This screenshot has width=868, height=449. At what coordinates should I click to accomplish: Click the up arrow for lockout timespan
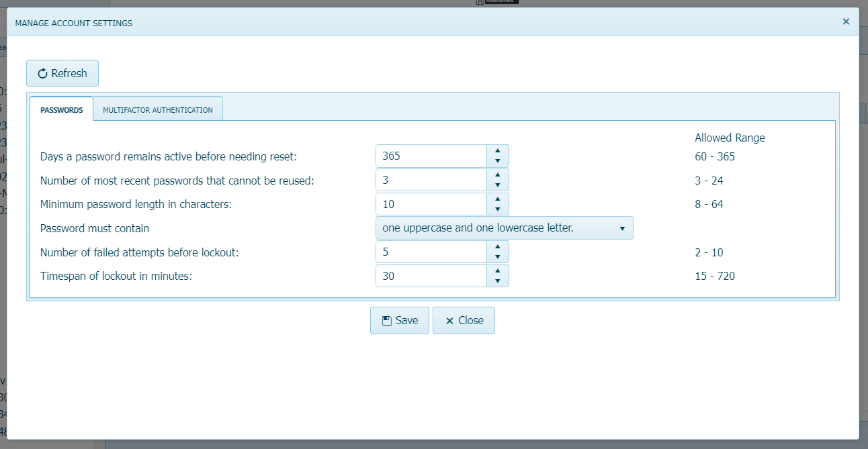pos(497,272)
